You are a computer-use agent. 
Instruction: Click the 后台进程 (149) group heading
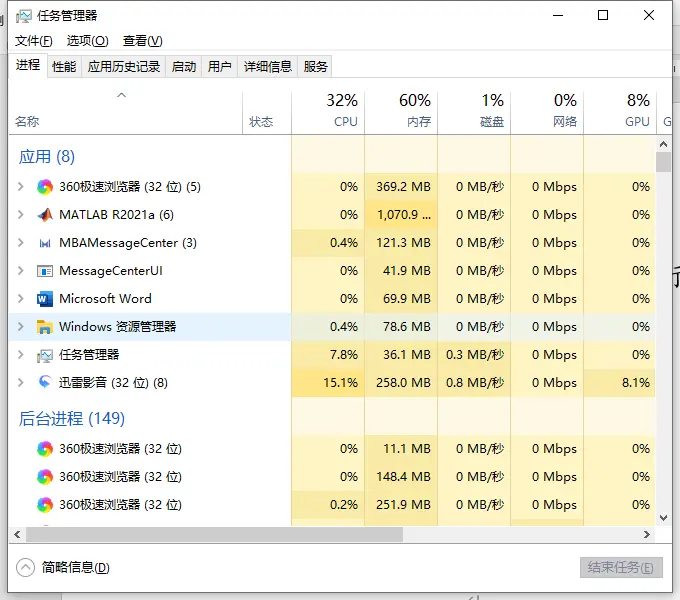72,418
